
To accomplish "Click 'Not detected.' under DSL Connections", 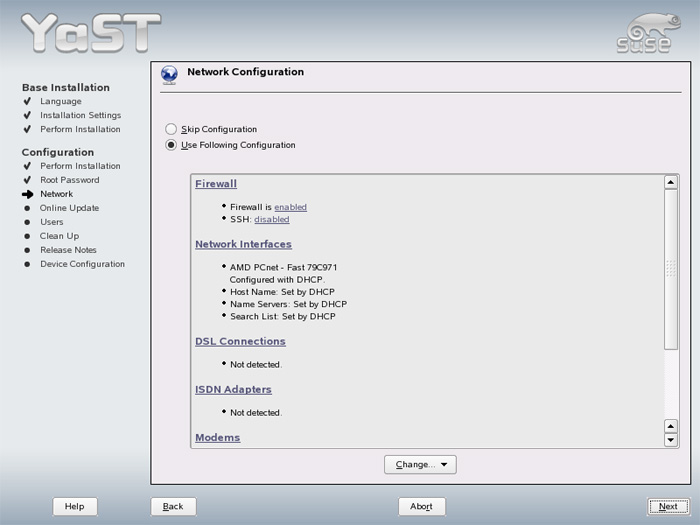I will [256, 365].
